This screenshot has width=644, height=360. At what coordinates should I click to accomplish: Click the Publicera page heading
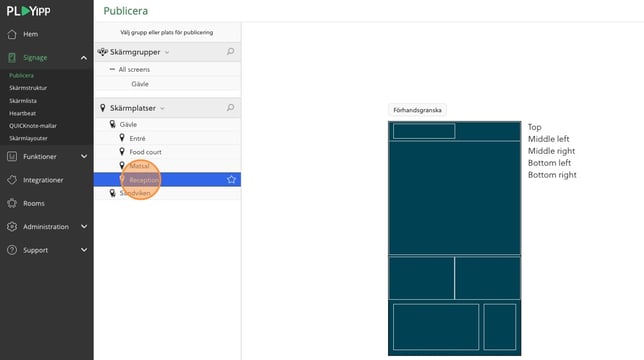[126, 11]
